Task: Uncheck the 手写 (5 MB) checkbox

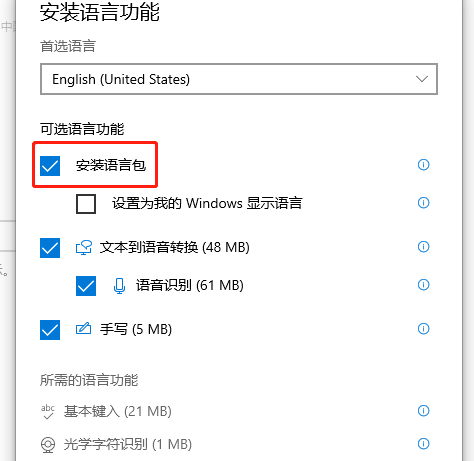Action: pos(50,330)
